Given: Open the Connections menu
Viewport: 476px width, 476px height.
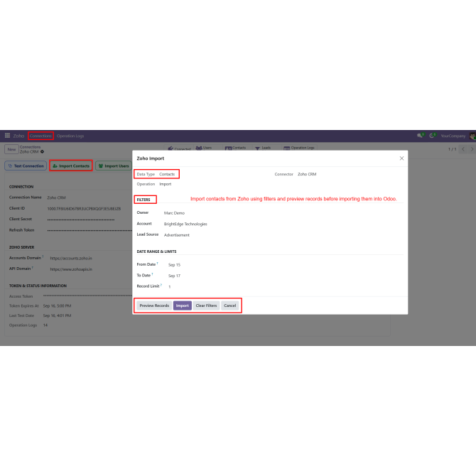Looking at the screenshot, I should (40, 136).
